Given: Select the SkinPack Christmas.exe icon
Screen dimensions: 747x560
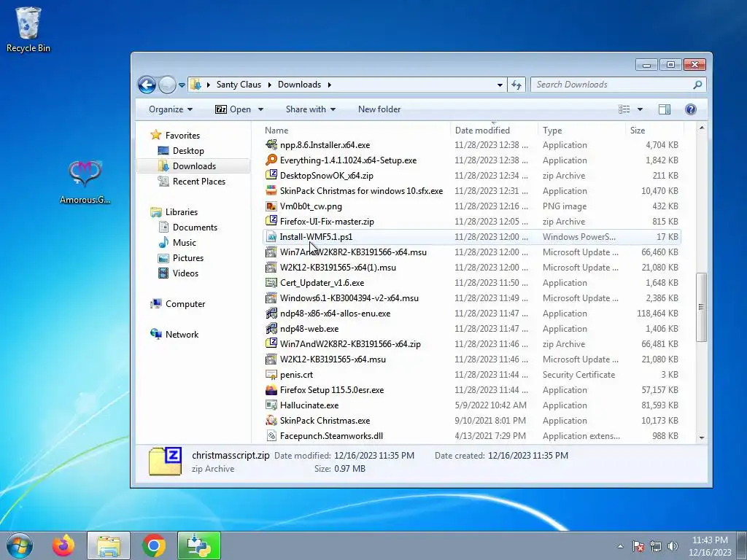Looking at the screenshot, I should 271,421.
